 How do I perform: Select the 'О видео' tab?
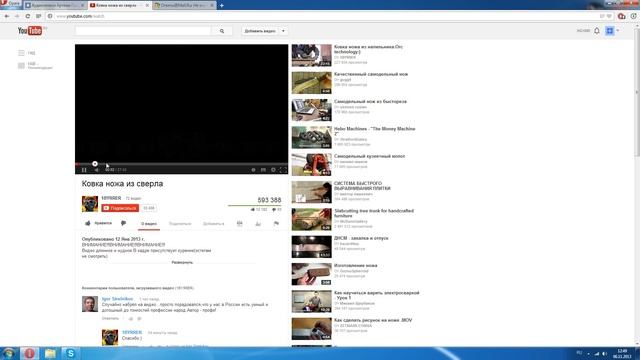click(149, 224)
